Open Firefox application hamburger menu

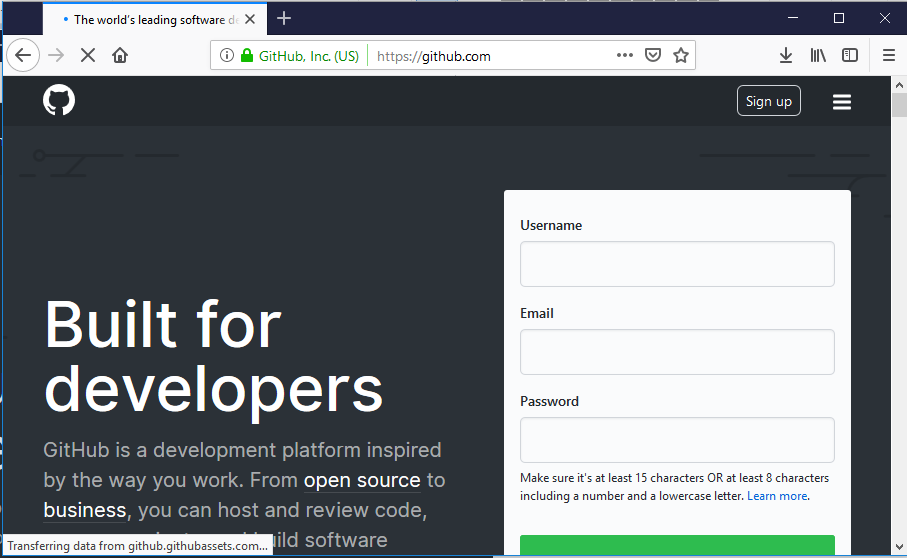click(889, 56)
